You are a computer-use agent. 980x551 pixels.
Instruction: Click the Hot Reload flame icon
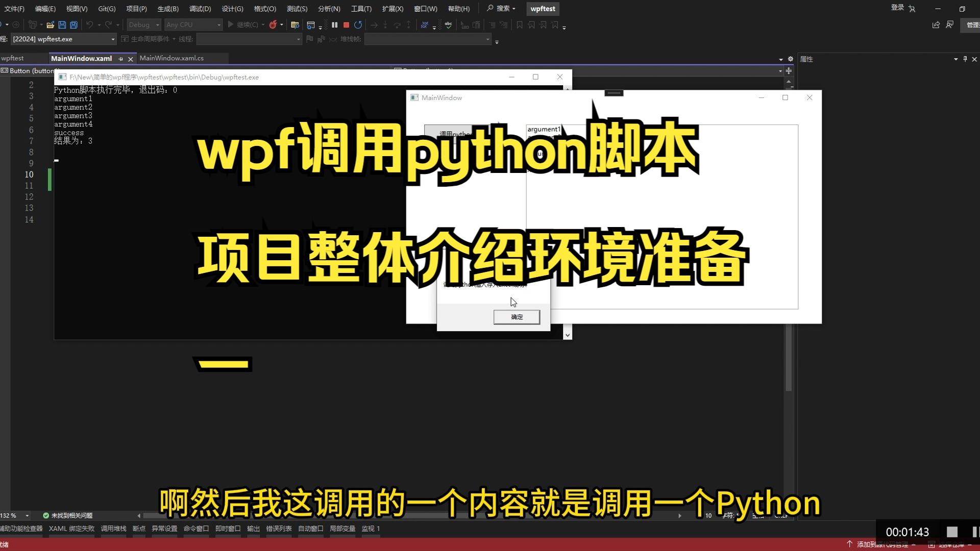273,24
